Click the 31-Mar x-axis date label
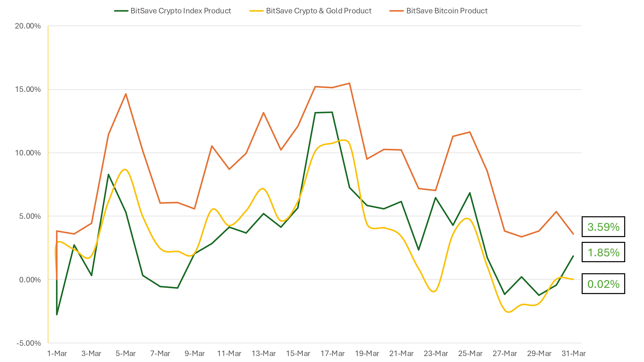The width and height of the screenshot is (644, 362). 573,353
